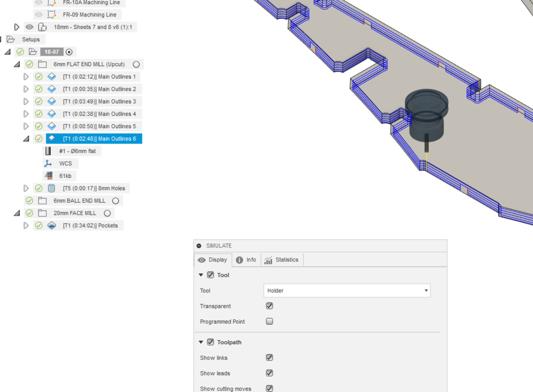Toggle visibility of 18mm - Sheets 7 and 8
Image resolution: width=533 pixels, height=392 pixels.
coord(29,27)
